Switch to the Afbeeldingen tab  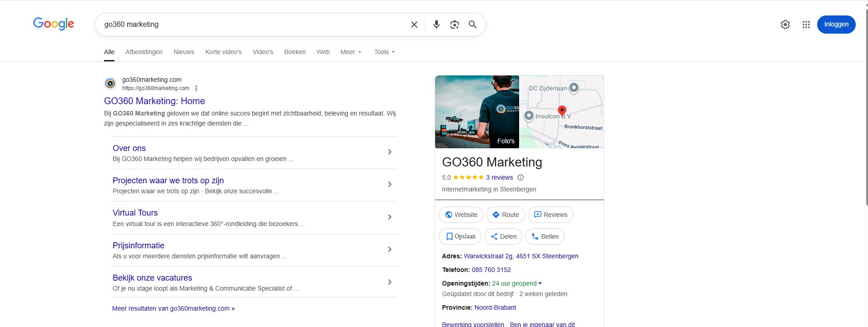144,52
